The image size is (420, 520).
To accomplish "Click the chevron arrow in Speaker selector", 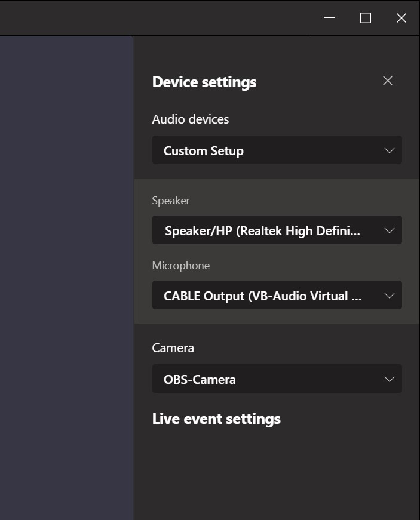I will point(389,230).
